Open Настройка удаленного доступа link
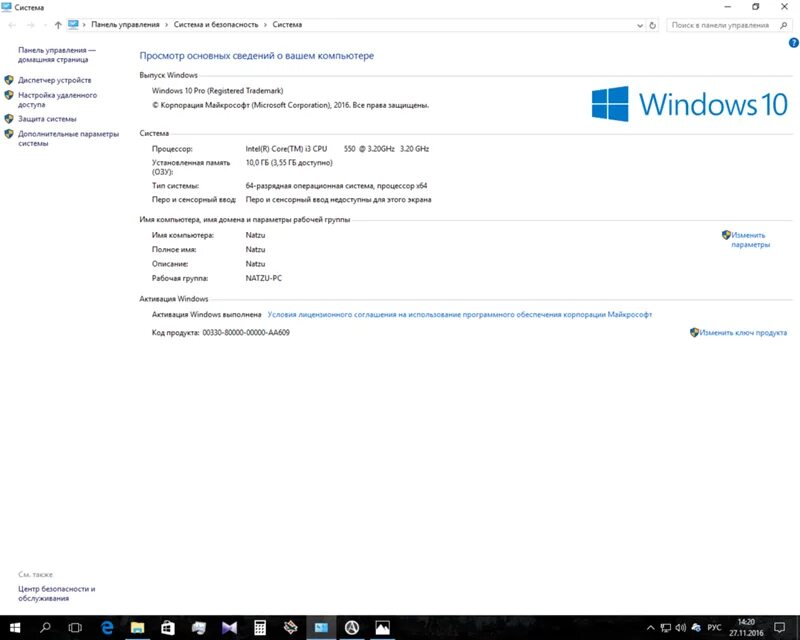Screen dimensions: 800x640 [x=57, y=100]
